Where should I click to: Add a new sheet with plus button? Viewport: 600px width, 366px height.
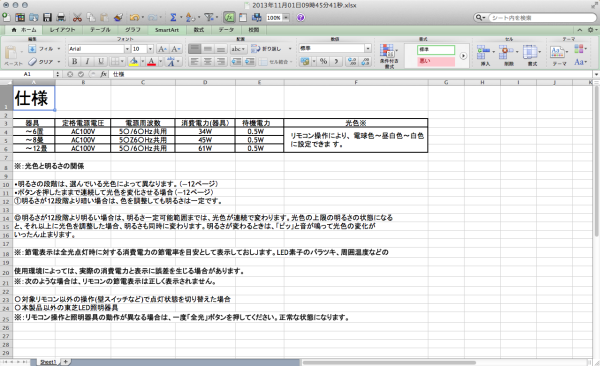point(65,362)
